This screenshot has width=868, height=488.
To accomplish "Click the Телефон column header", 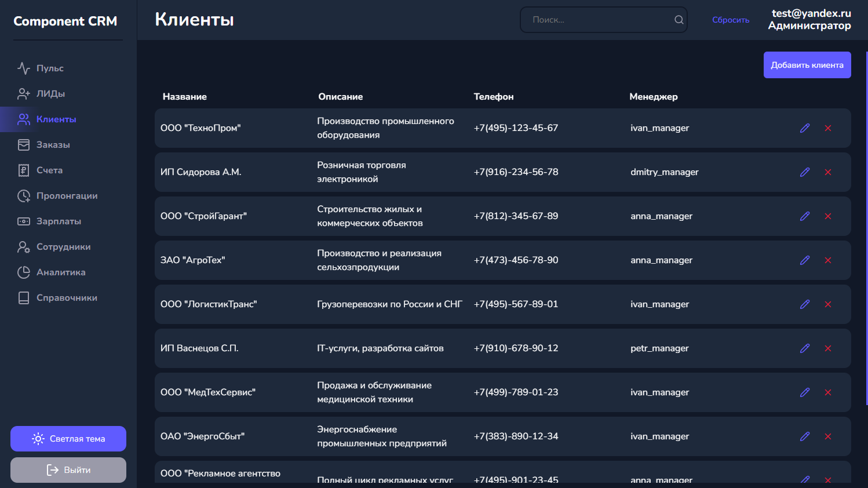I will point(493,97).
